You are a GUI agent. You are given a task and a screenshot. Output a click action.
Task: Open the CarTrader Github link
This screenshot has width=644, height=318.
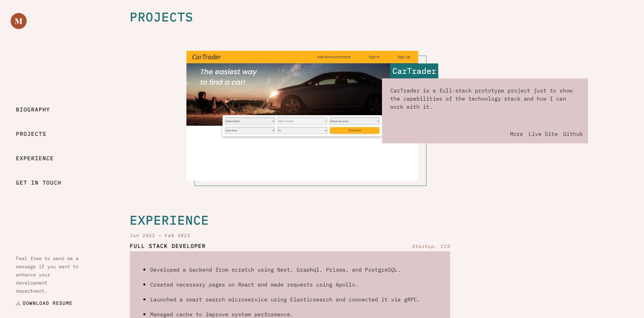tap(572, 134)
